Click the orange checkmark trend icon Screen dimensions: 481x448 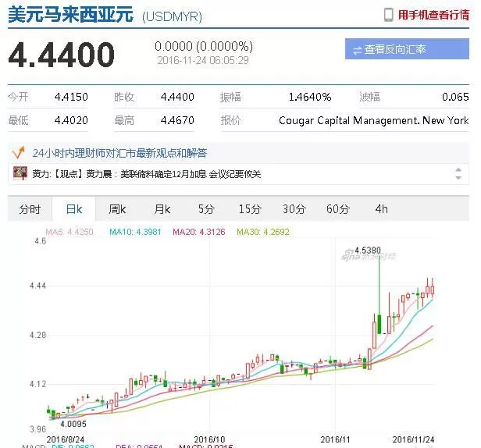point(18,152)
